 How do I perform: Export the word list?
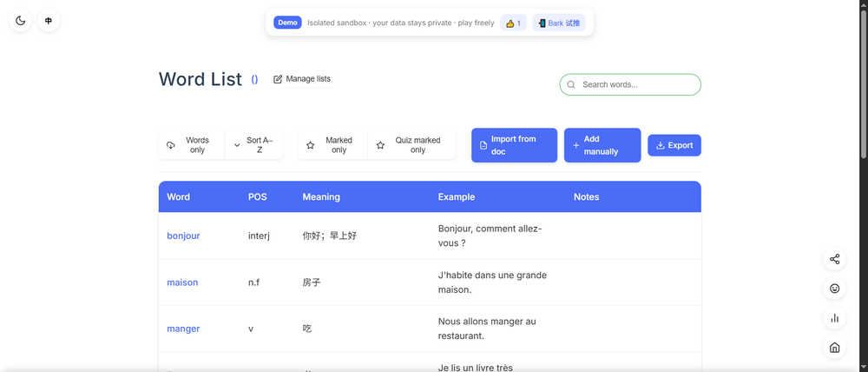(674, 145)
